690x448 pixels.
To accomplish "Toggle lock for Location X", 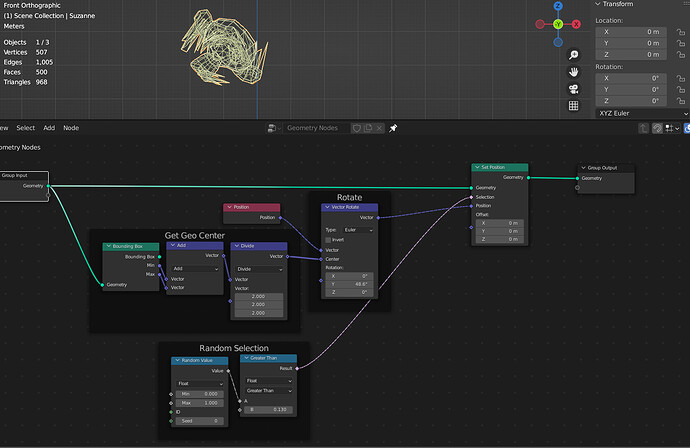I will 681,32.
